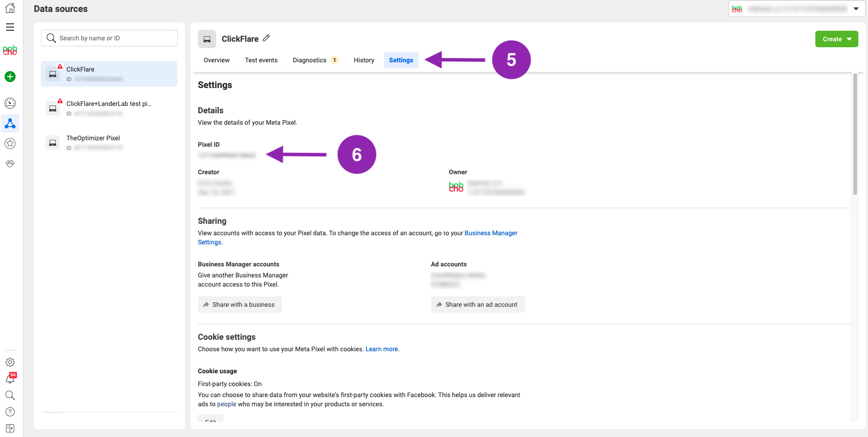Open the help question mark icon
The height and width of the screenshot is (437, 868).
[10, 412]
